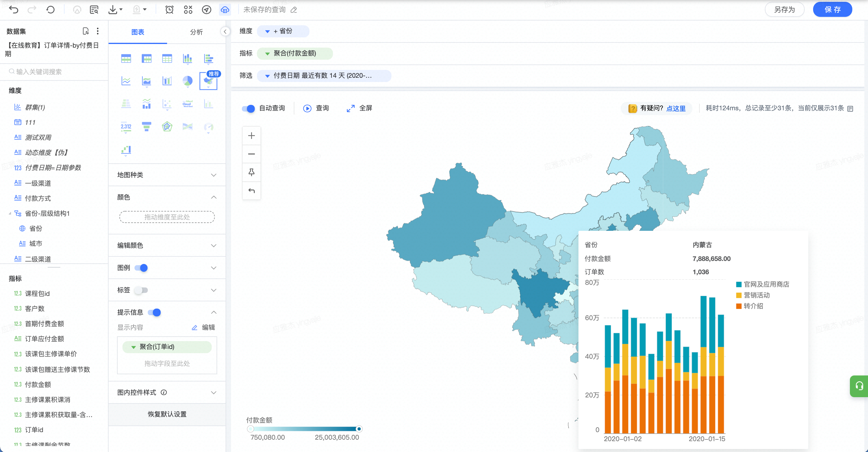The width and height of the screenshot is (868, 452).
Task: Select the scatter plot chart type
Action: click(167, 104)
